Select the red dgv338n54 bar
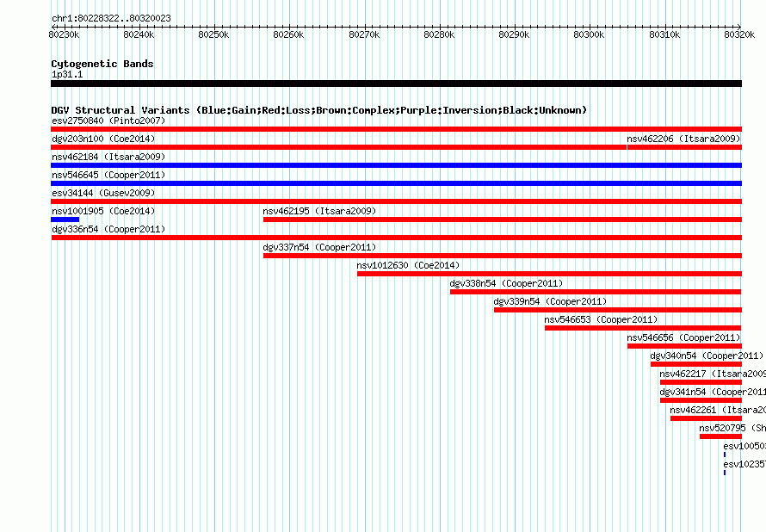The image size is (766, 532). pyautogui.click(x=596, y=292)
